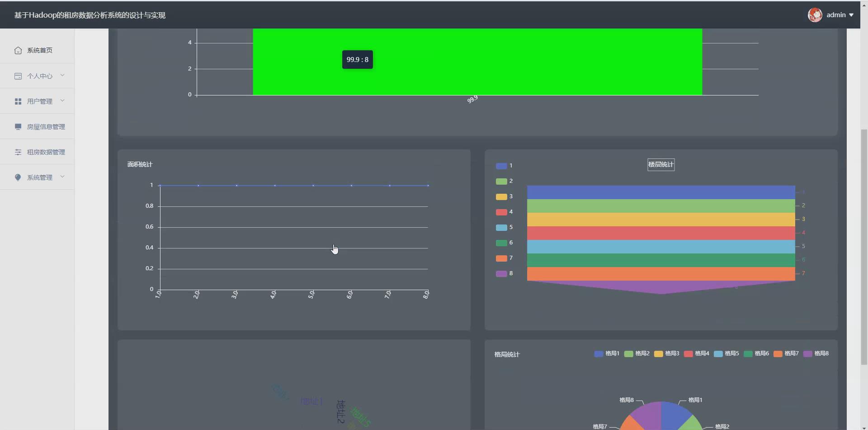Click the light blue band of the funnel
Screen dimensions: 868x430
661,247
